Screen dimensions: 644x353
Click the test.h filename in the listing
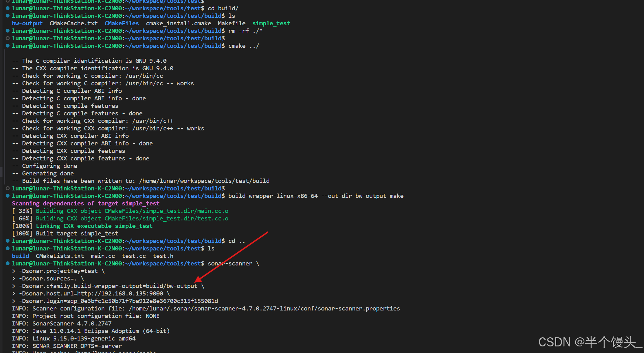pyautogui.click(x=163, y=256)
